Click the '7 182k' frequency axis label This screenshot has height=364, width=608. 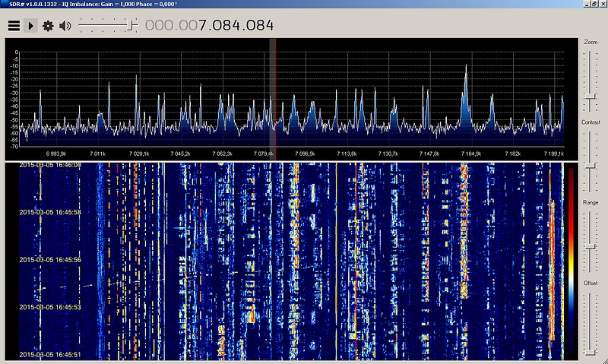pyautogui.click(x=512, y=154)
